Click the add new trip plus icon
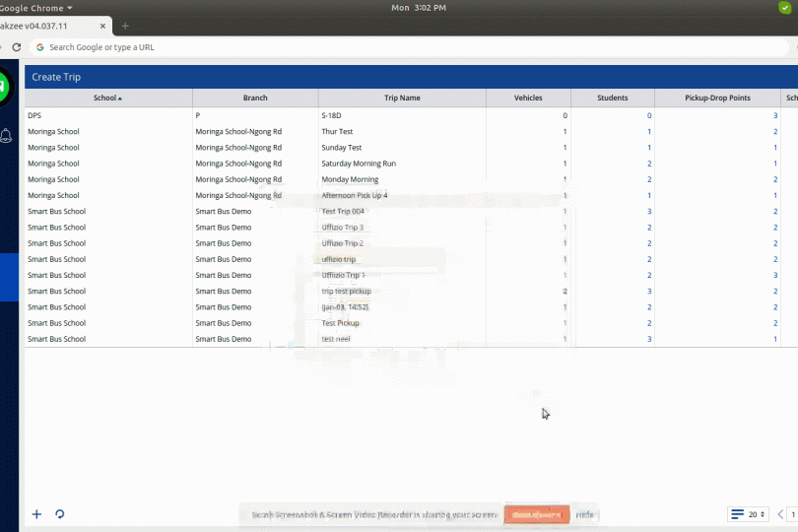Screen dimensions: 798x532 point(37,513)
